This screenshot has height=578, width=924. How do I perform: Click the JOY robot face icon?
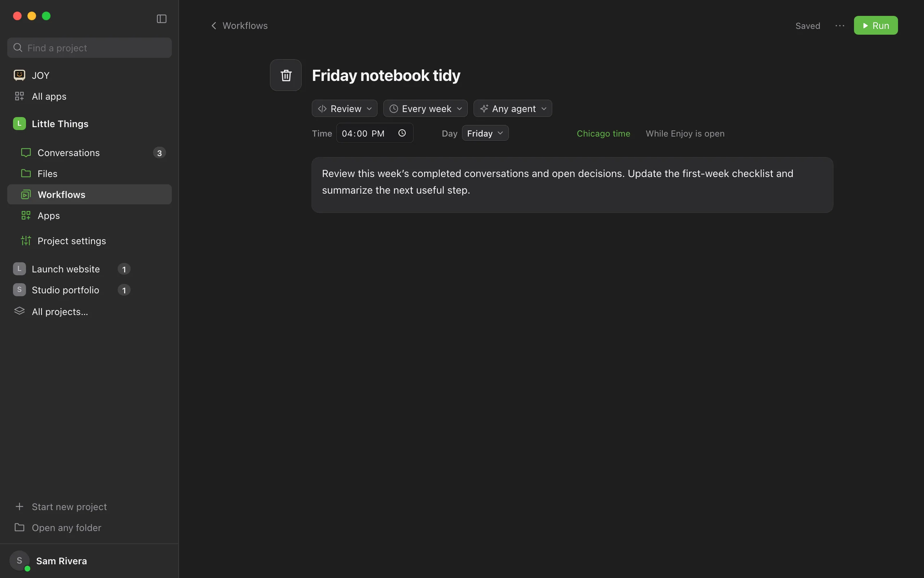click(19, 75)
